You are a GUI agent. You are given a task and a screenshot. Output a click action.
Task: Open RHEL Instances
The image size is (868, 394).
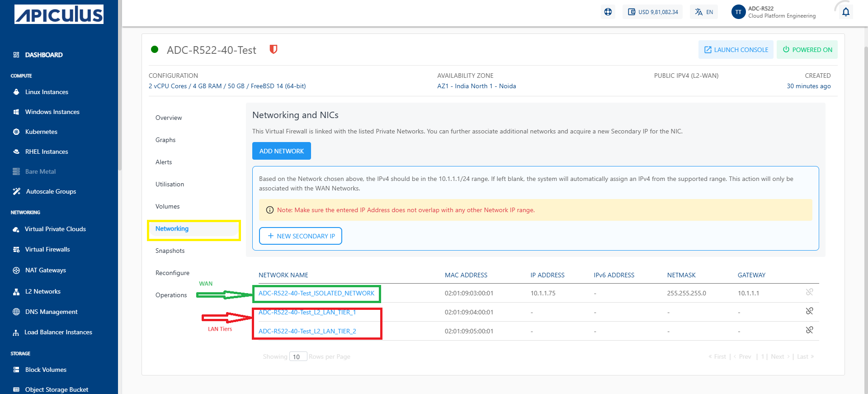(x=47, y=152)
